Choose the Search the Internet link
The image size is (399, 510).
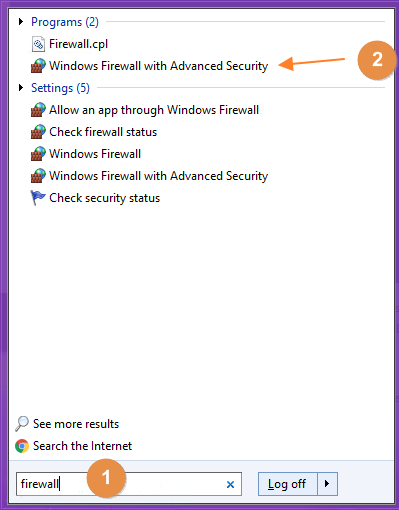83,446
